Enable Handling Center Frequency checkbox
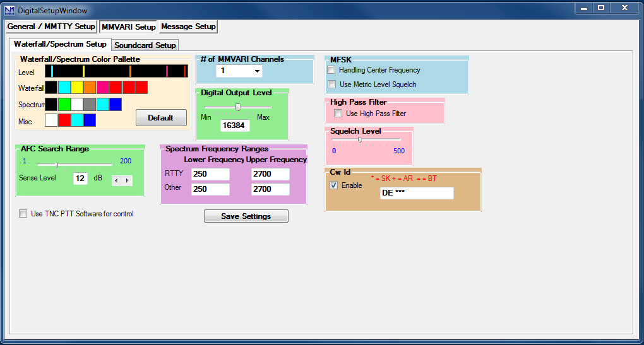644x345 pixels. click(x=331, y=70)
